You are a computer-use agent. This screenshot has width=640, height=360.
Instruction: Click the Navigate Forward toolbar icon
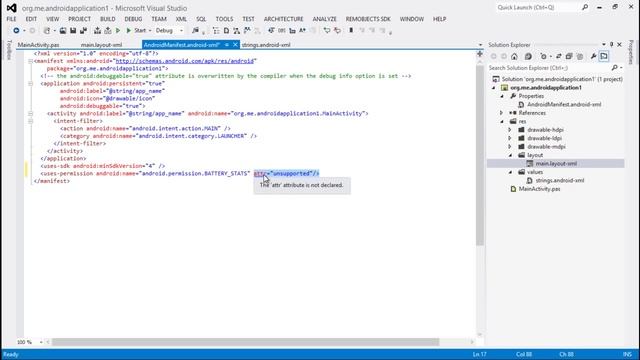[32, 31]
